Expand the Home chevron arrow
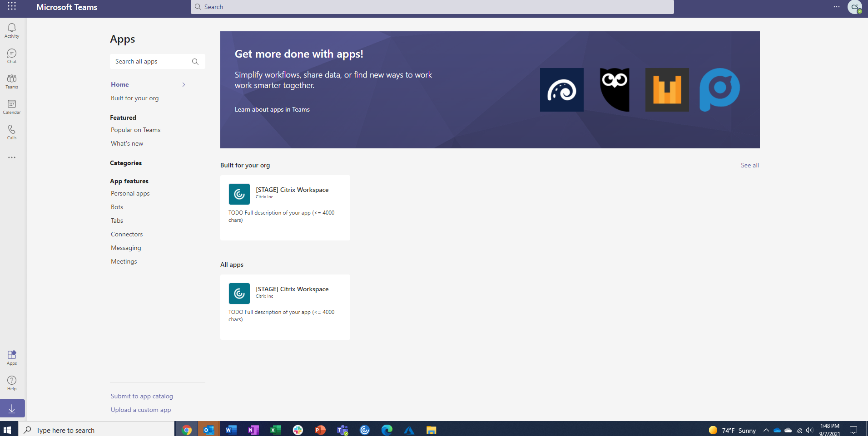Viewport: 868px width, 436px height. (x=184, y=84)
